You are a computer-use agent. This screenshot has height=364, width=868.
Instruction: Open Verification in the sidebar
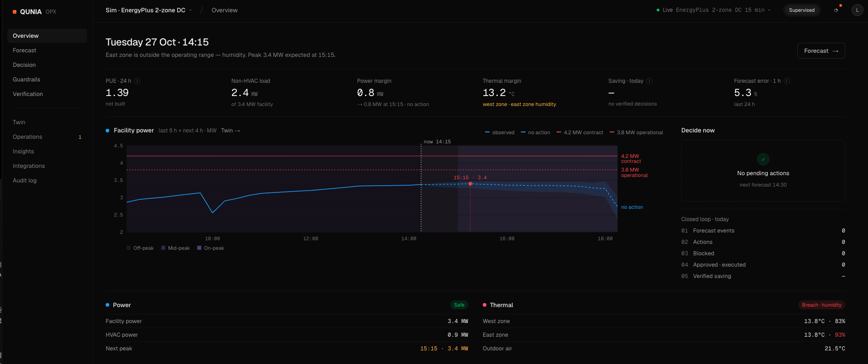47,94
